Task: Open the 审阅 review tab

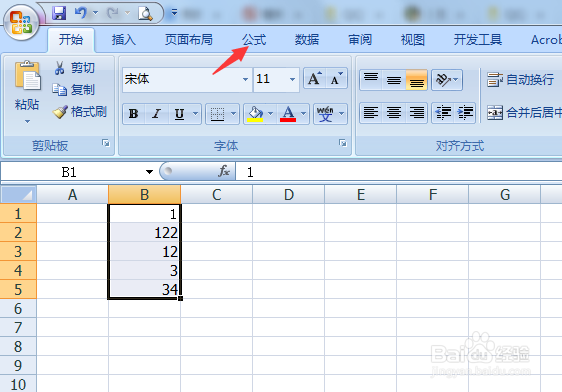Action: [x=360, y=40]
